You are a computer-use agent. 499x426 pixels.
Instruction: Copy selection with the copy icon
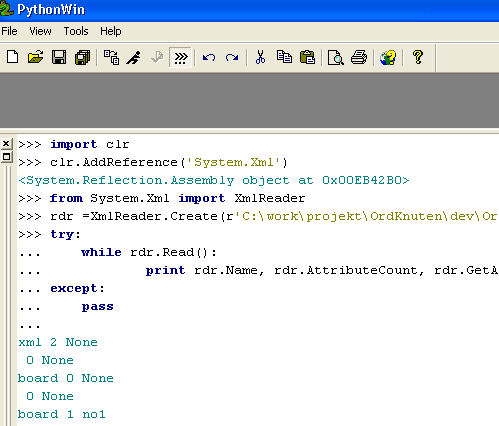tap(284, 57)
